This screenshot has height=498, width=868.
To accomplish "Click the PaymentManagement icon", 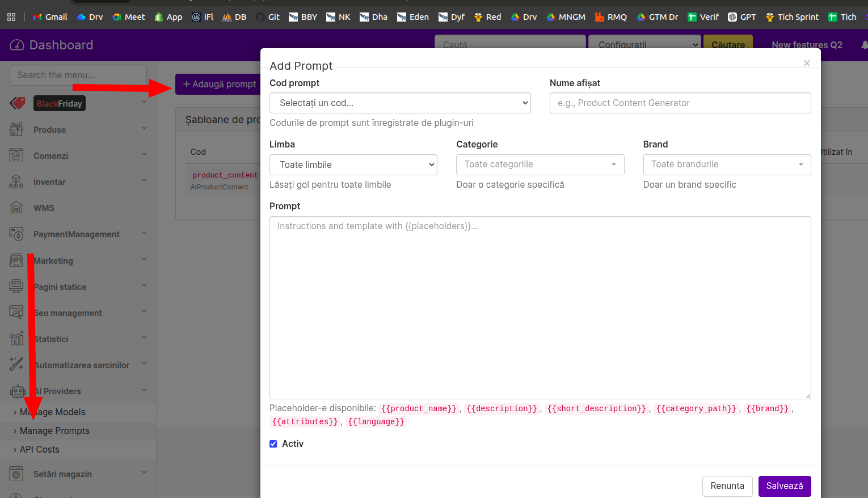I will [x=16, y=234].
